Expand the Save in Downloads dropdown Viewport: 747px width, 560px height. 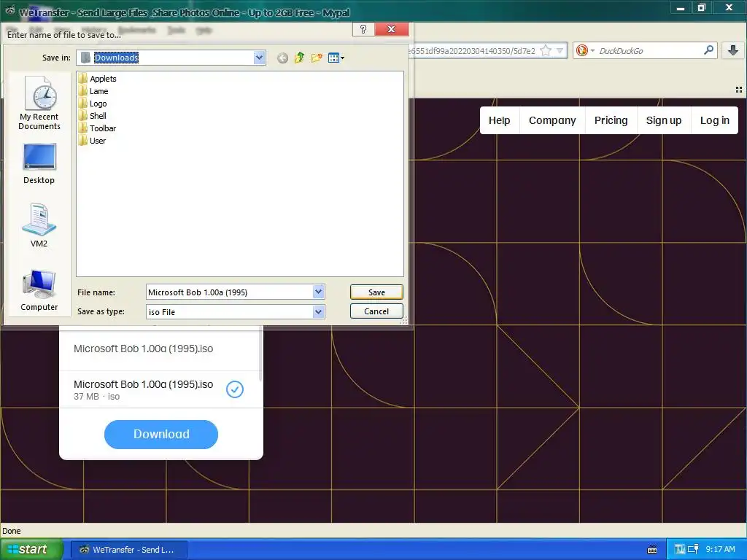tap(259, 58)
